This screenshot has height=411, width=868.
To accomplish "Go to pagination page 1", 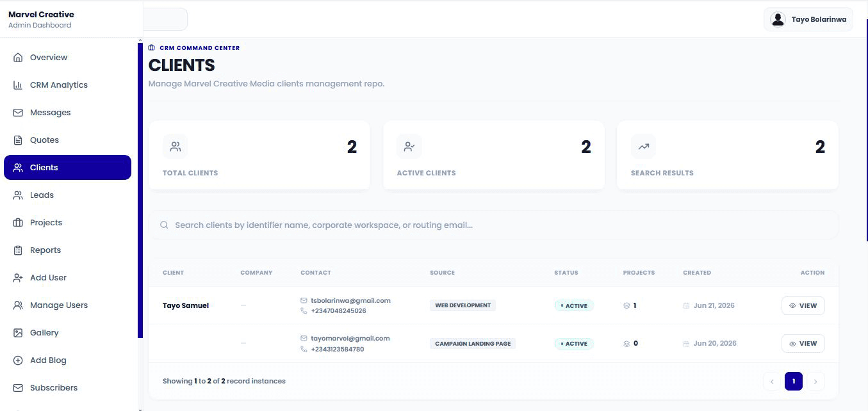I will [x=793, y=382].
